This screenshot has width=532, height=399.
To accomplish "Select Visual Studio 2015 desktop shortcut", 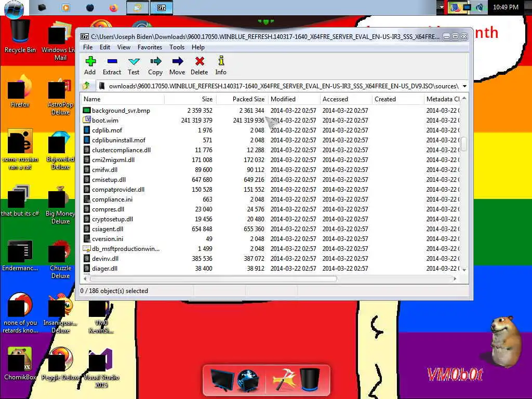I will pos(101,368).
